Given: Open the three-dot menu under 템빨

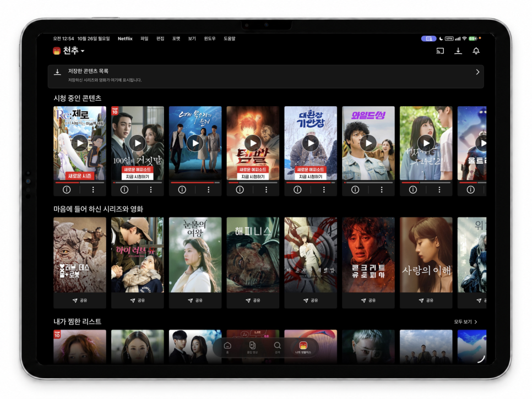Looking at the screenshot, I should (266, 190).
